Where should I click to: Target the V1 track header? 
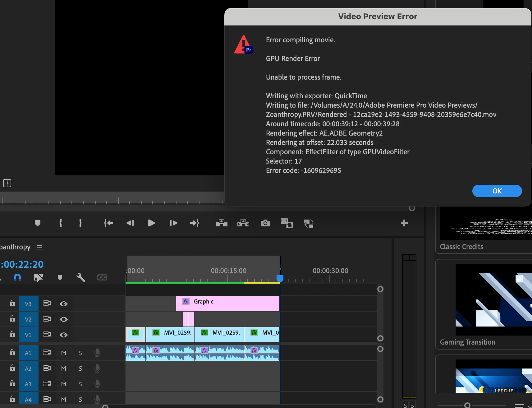pos(28,335)
